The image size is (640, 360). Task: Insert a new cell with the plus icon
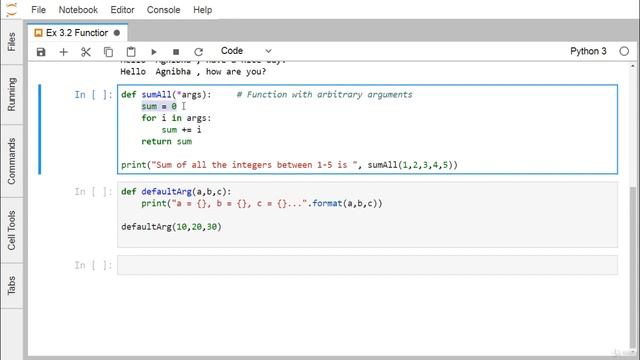pos(63,52)
